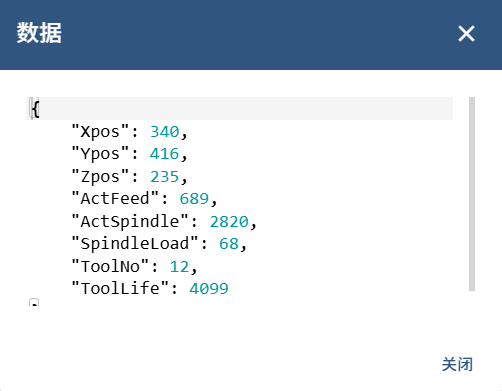Click the vertical scrollbar of the JSON viewer
The image size is (502, 391).
coord(472,194)
